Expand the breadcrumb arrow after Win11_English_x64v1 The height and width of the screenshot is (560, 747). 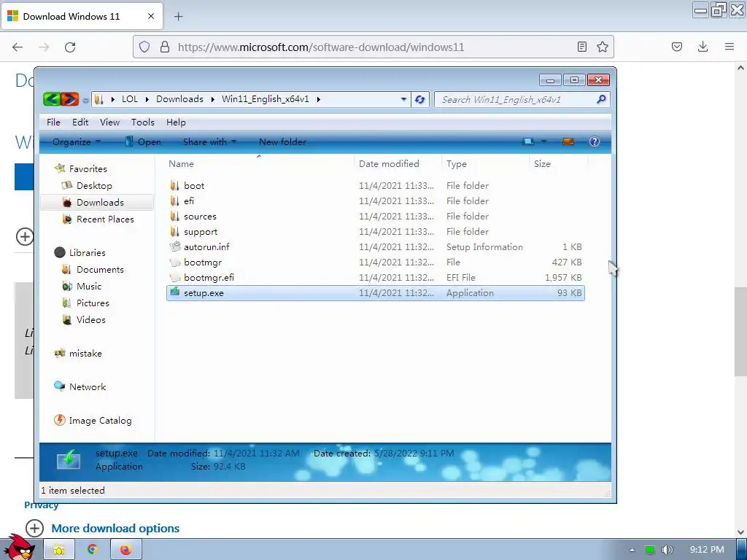click(318, 99)
